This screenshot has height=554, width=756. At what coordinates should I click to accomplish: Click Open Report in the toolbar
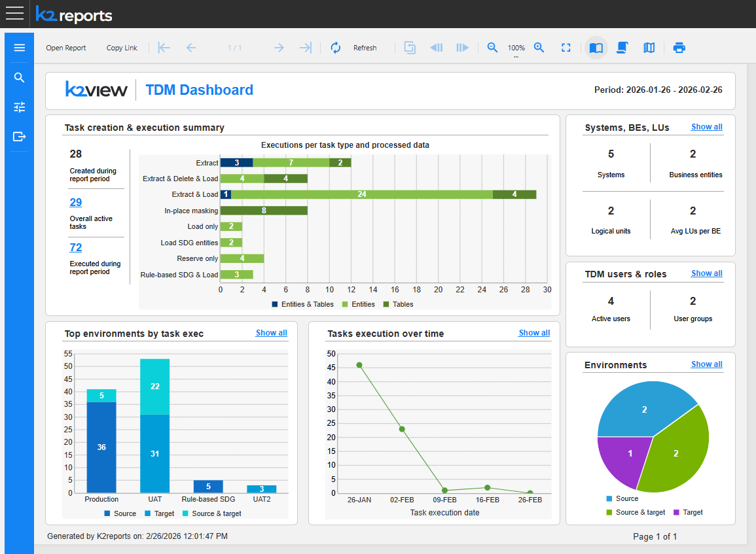click(66, 48)
